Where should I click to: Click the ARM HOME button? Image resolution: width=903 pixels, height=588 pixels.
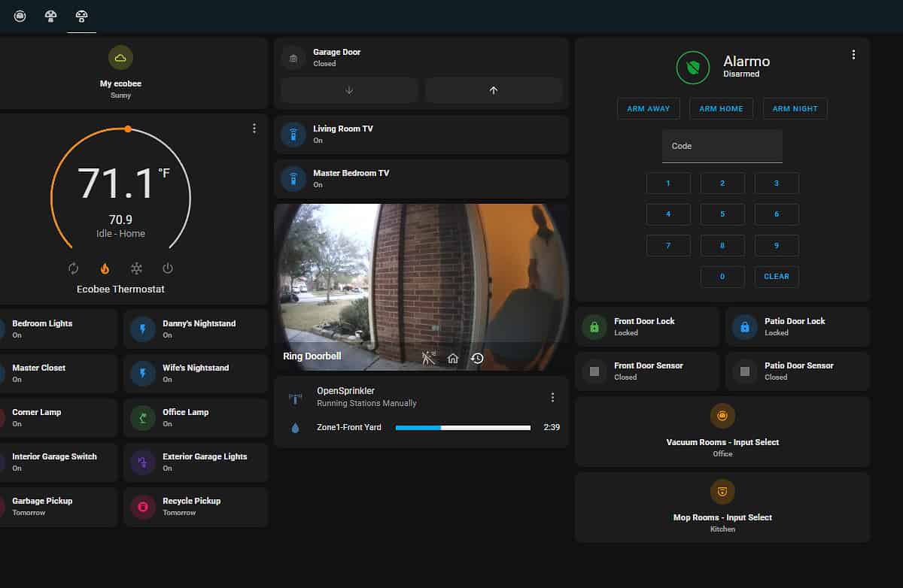click(721, 108)
